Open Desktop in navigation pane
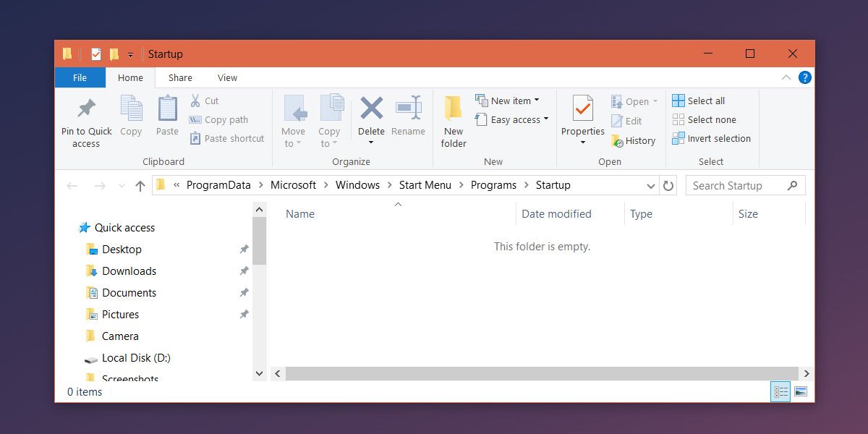 coord(114,250)
